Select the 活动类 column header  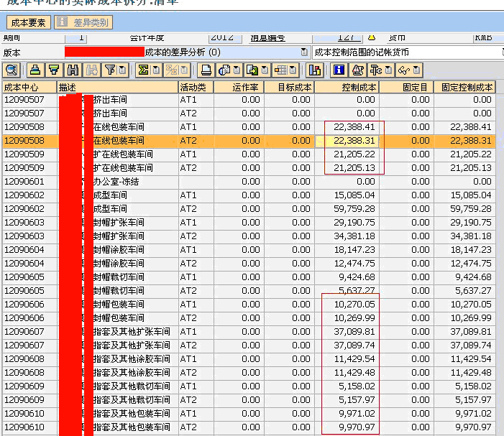[196, 88]
